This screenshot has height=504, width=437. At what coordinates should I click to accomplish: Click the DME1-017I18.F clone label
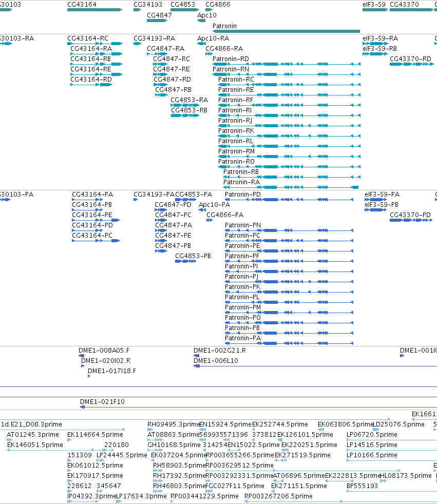coord(112,371)
